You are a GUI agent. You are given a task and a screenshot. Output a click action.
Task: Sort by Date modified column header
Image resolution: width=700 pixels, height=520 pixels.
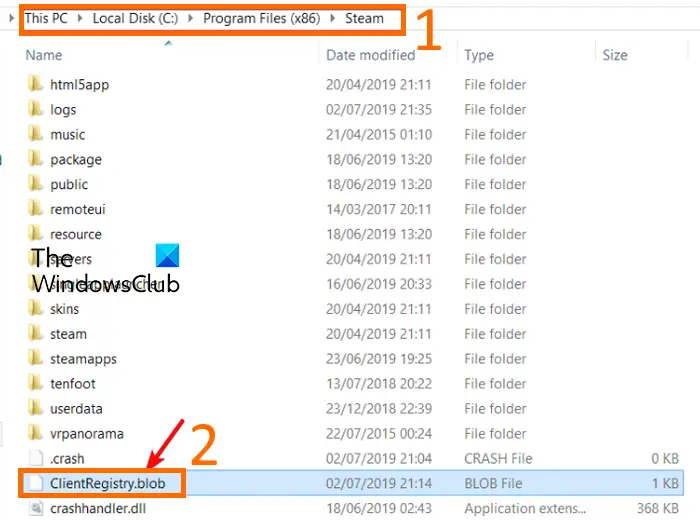point(371,55)
